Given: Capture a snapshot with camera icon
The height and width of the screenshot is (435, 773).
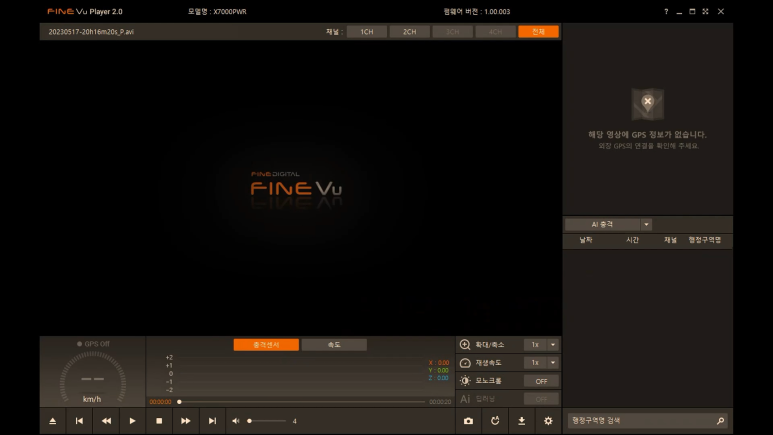Looking at the screenshot, I should tap(468, 421).
